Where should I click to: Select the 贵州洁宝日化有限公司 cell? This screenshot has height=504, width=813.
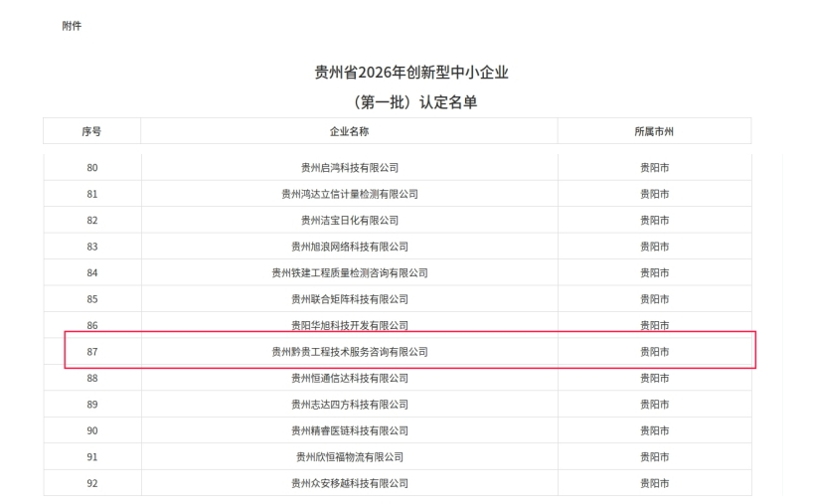point(349,220)
